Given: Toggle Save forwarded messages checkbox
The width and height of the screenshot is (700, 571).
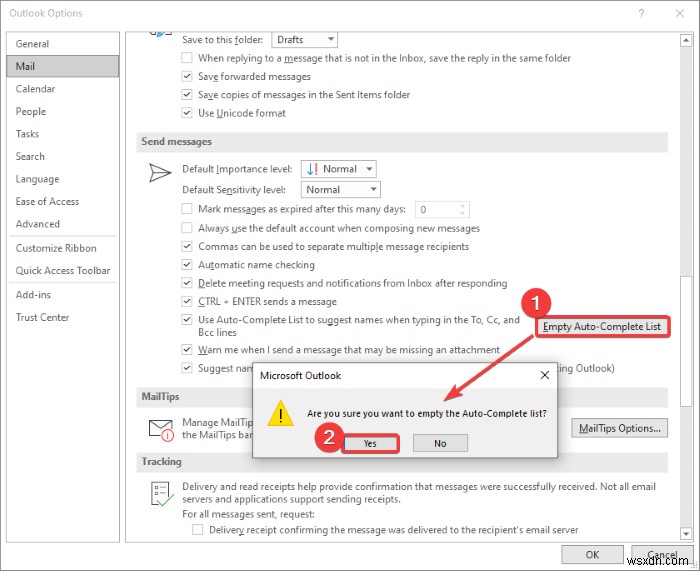Looking at the screenshot, I should 187,76.
